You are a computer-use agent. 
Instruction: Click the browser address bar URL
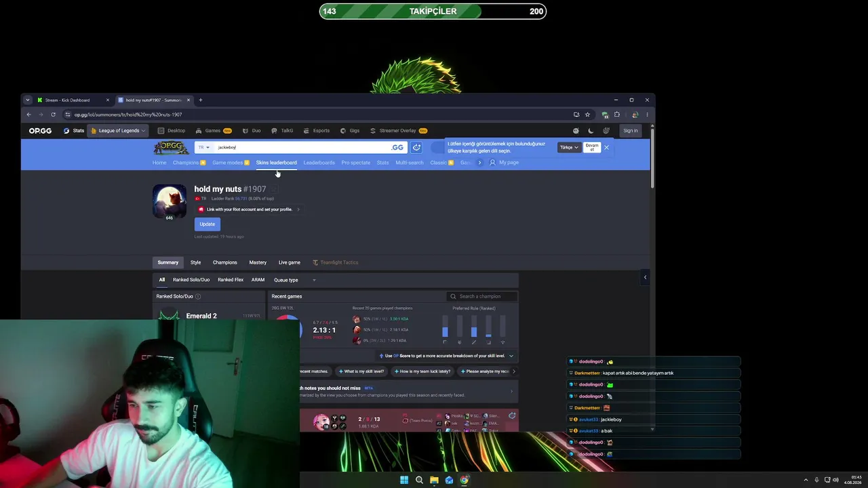click(128, 115)
